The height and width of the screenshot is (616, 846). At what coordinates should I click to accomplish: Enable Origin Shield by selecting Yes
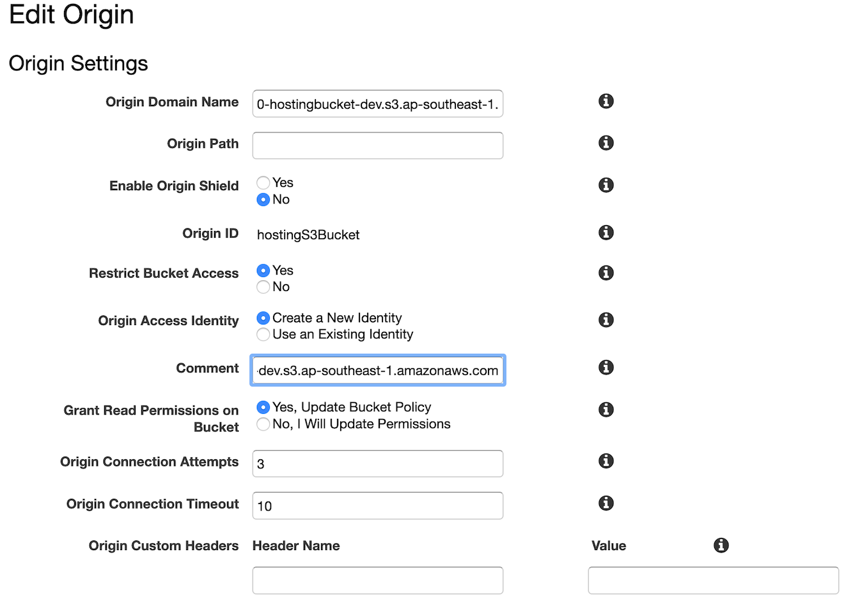coord(263,183)
